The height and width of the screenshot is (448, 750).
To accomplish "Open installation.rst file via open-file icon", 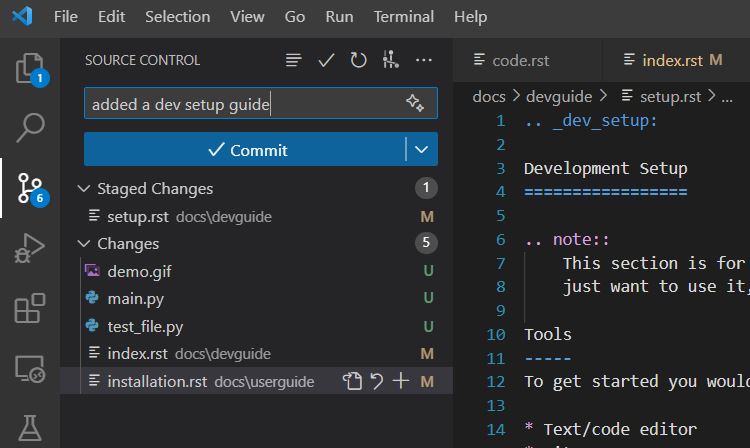I will coord(352,381).
